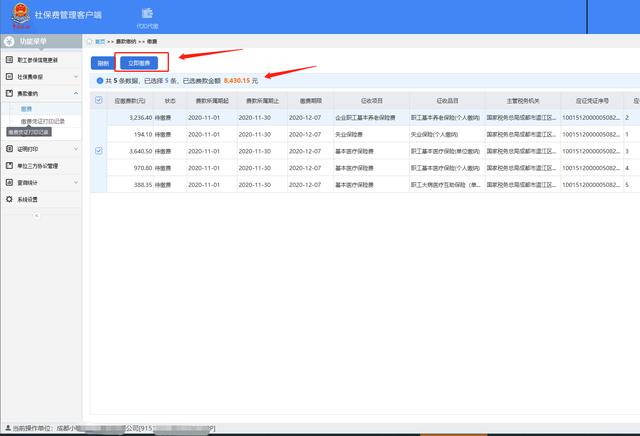Click the home icon in the breadcrumb
Image resolution: width=640 pixels, height=436 pixels.
90,42
